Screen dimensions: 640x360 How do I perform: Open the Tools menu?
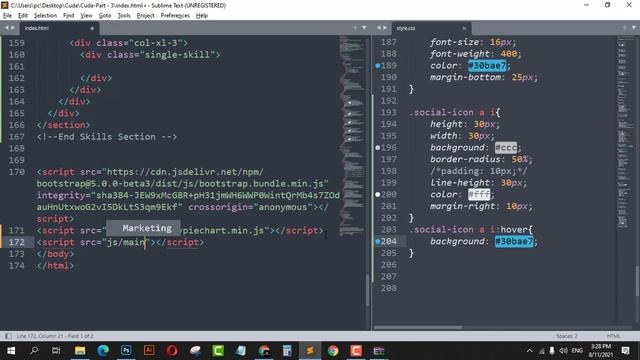(x=124, y=16)
